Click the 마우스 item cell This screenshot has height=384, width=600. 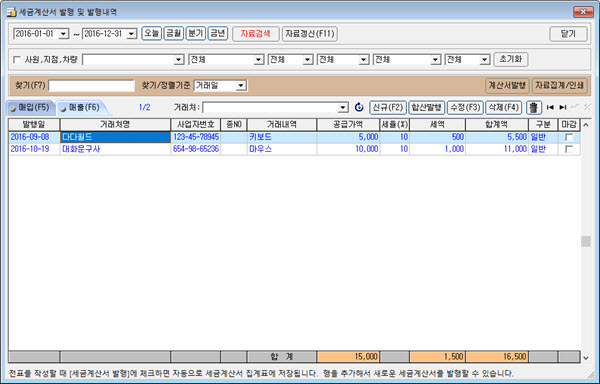(x=282, y=149)
